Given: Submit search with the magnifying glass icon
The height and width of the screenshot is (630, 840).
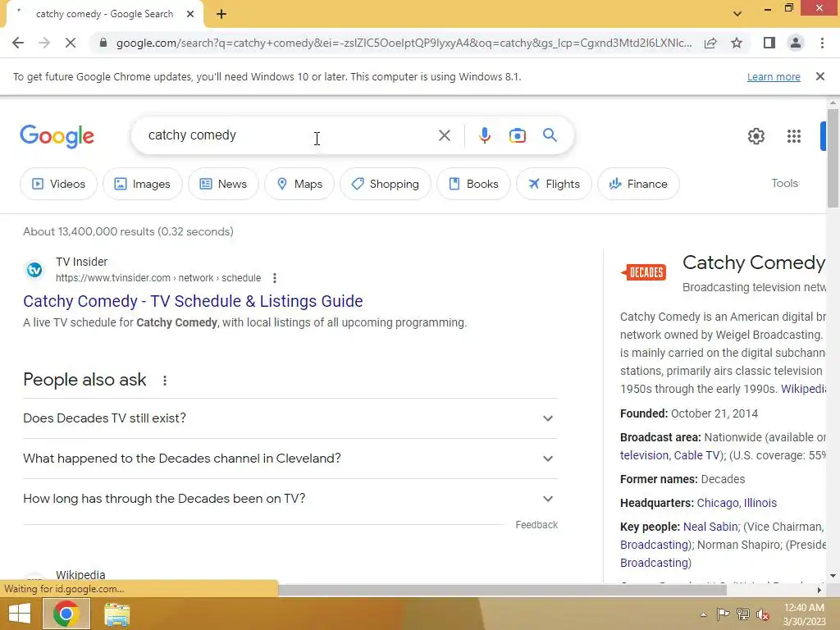Looking at the screenshot, I should point(550,135).
